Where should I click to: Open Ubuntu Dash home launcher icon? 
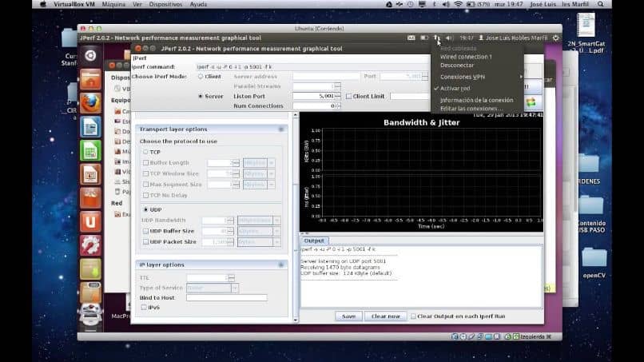(x=90, y=55)
